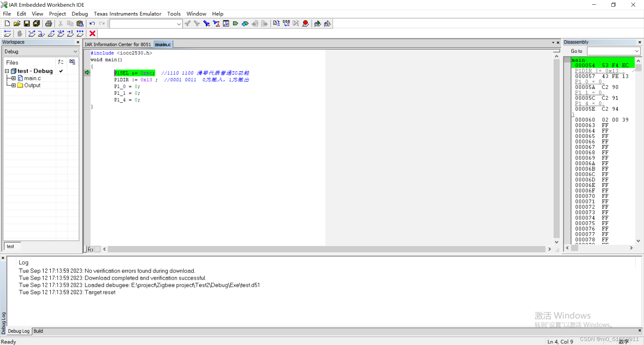Click the Find Previous icon
The image size is (644, 345).
187,23
